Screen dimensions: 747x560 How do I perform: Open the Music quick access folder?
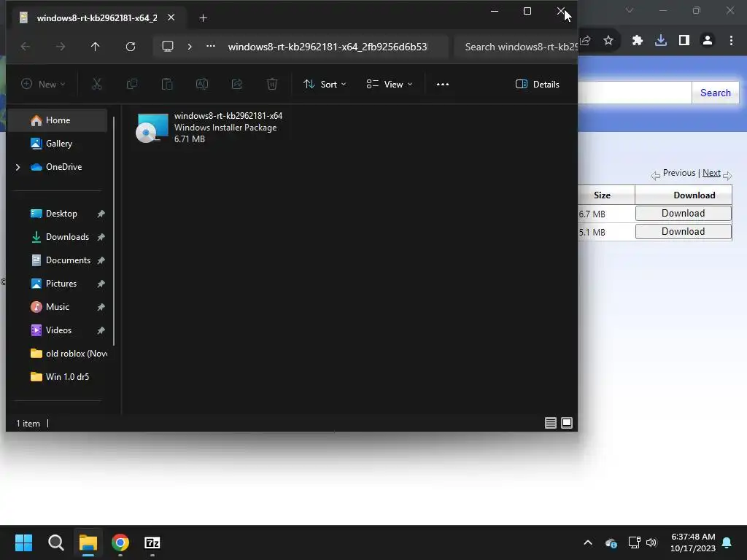[x=57, y=307]
